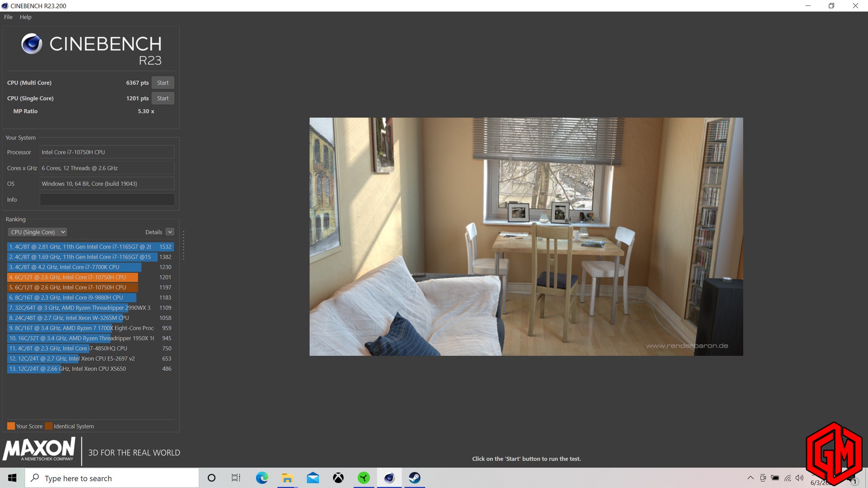Open the Windows Start menu
This screenshot has width=868, height=488.
point(12,478)
